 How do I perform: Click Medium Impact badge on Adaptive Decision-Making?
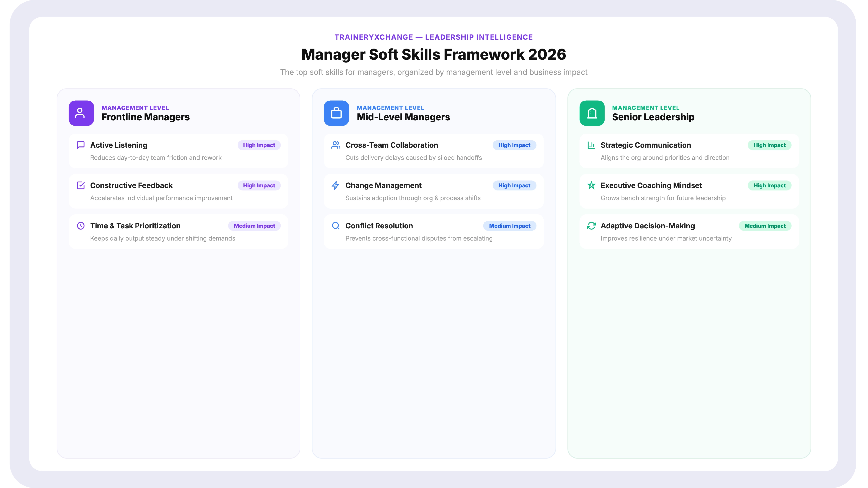click(765, 226)
